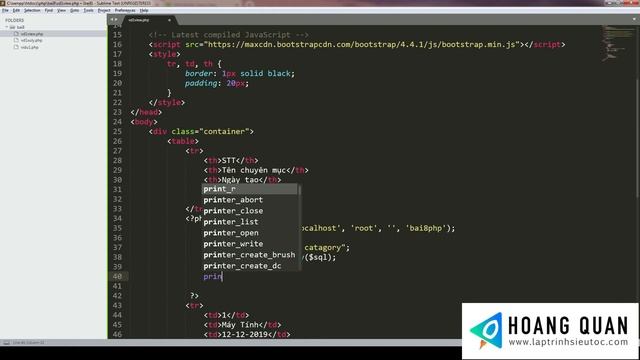
Task: Click the closing </head> tag
Action: pyautogui.click(x=146, y=112)
